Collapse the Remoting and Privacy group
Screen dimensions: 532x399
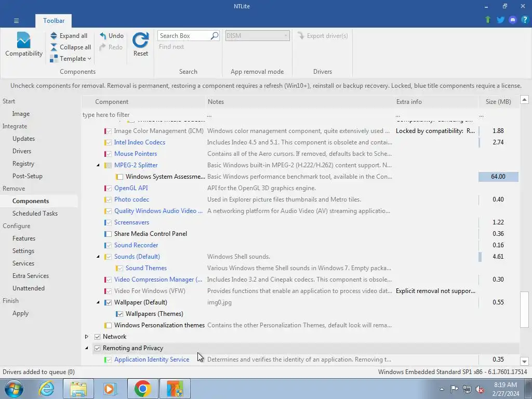87,348
